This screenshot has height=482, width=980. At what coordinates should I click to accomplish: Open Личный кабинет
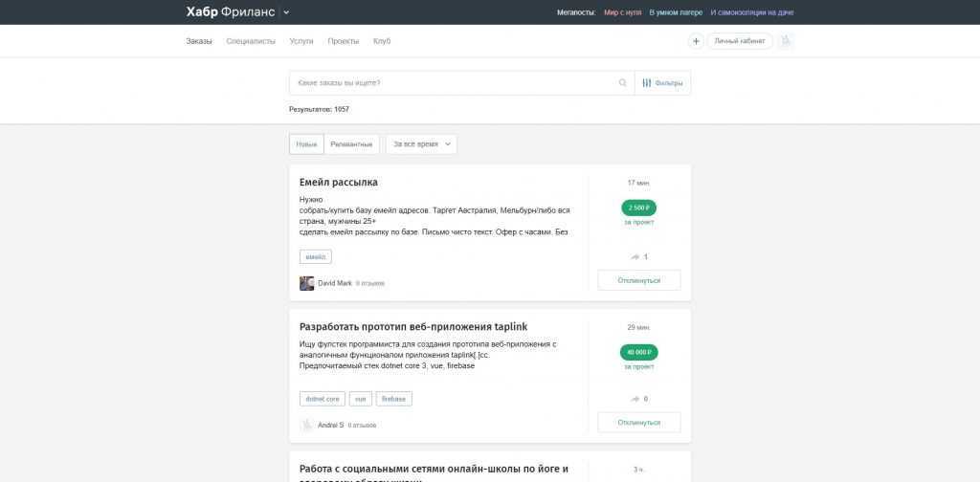coord(740,41)
